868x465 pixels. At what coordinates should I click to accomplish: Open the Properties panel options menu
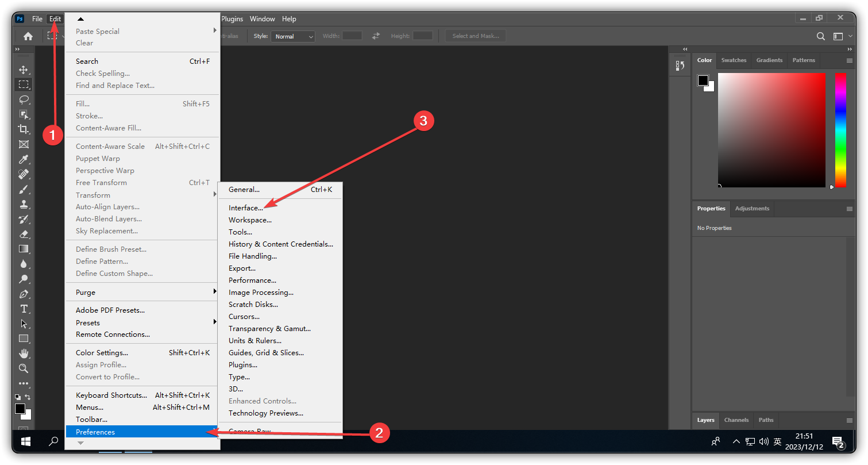(x=850, y=209)
